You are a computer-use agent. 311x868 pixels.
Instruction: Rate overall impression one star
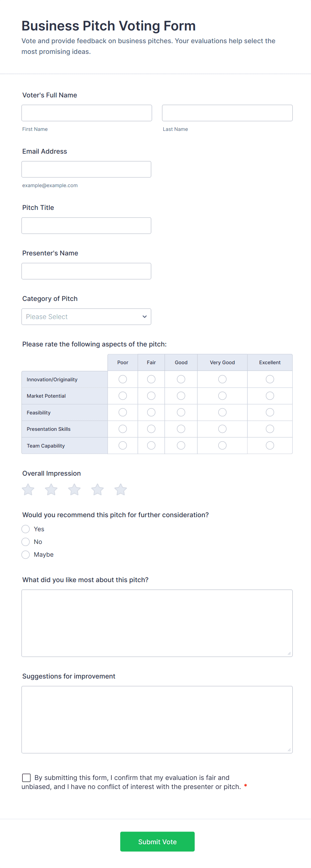pyautogui.click(x=28, y=490)
